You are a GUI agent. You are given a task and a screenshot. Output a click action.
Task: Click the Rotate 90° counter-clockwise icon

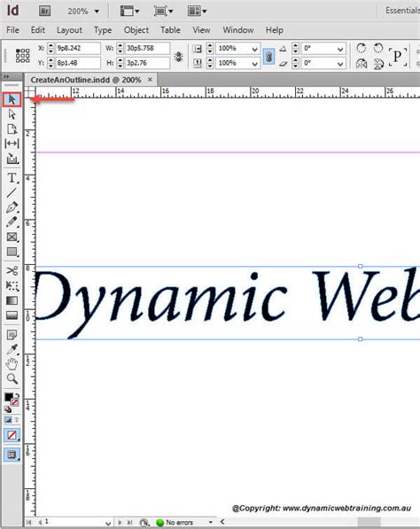[378, 48]
